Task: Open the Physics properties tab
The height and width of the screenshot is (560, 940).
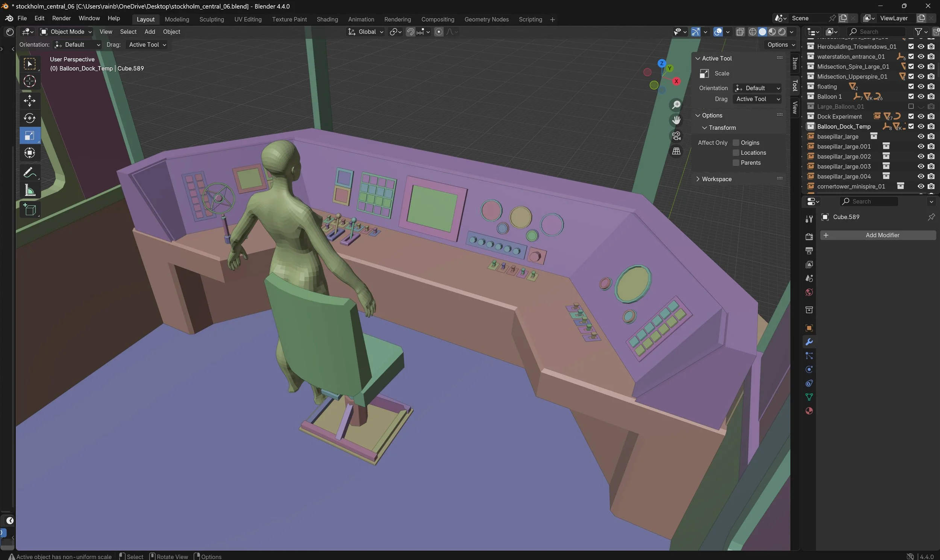Action: tap(809, 369)
